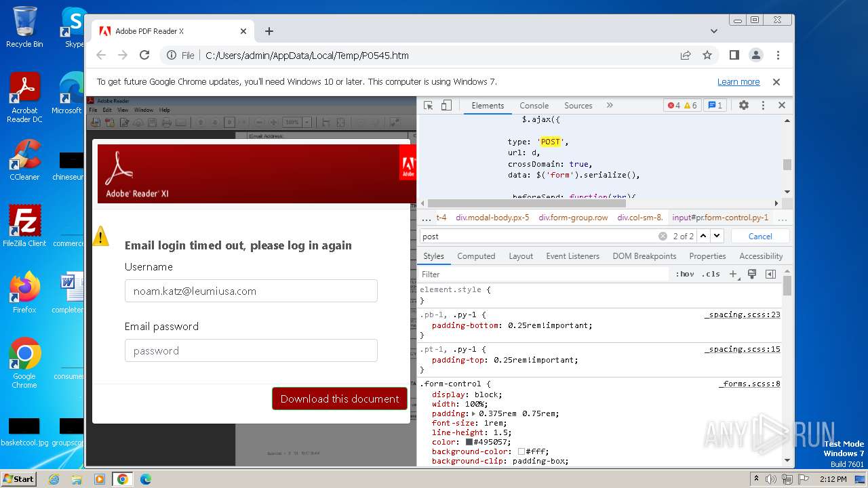Focus the Email password field
The height and width of the screenshot is (488, 868).
(251, 350)
